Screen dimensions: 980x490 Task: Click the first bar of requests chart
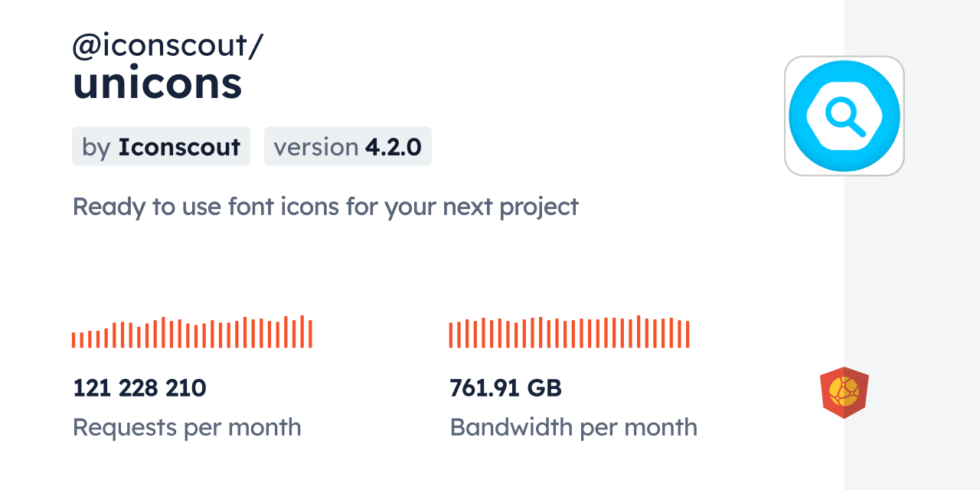[x=73, y=340]
